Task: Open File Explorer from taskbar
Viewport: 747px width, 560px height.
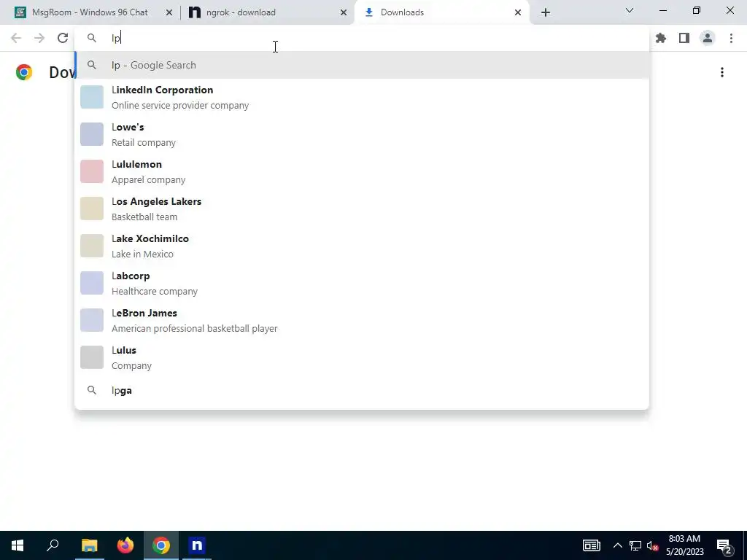Action: tap(89, 545)
